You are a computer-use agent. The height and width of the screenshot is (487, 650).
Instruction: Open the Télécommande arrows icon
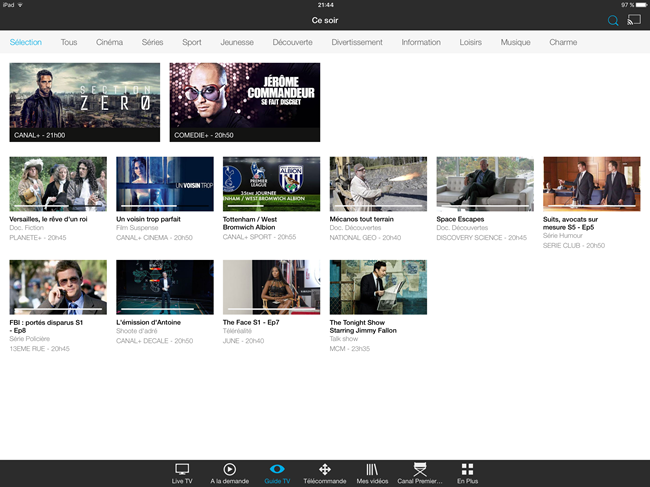(x=325, y=469)
